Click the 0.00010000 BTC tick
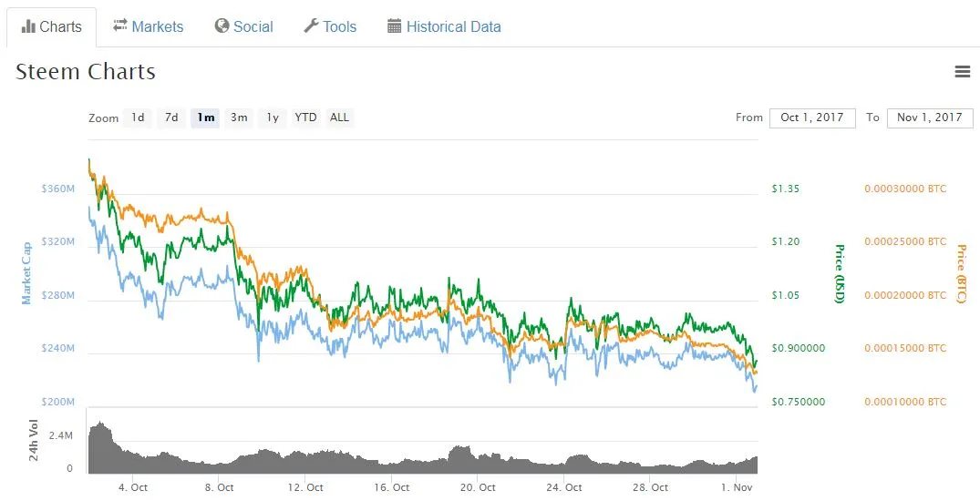 (x=905, y=402)
